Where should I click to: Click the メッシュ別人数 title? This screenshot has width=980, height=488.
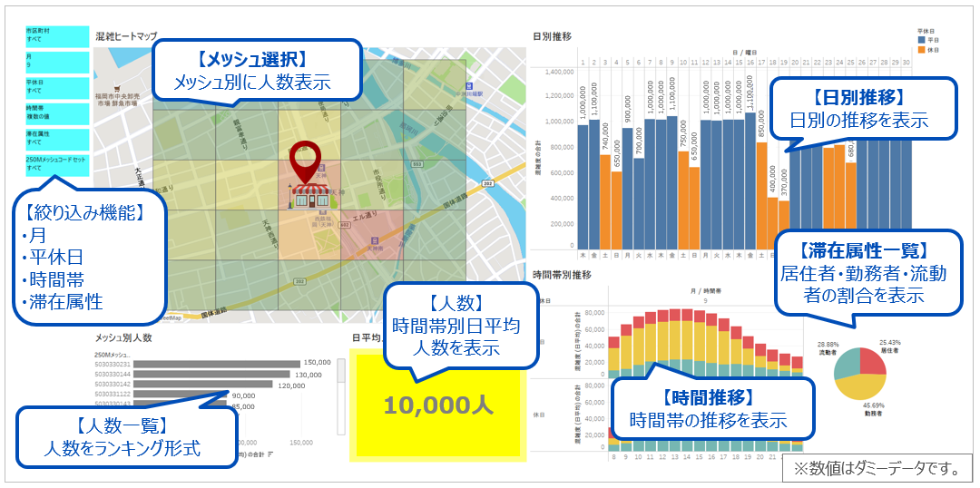tap(123, 338)
